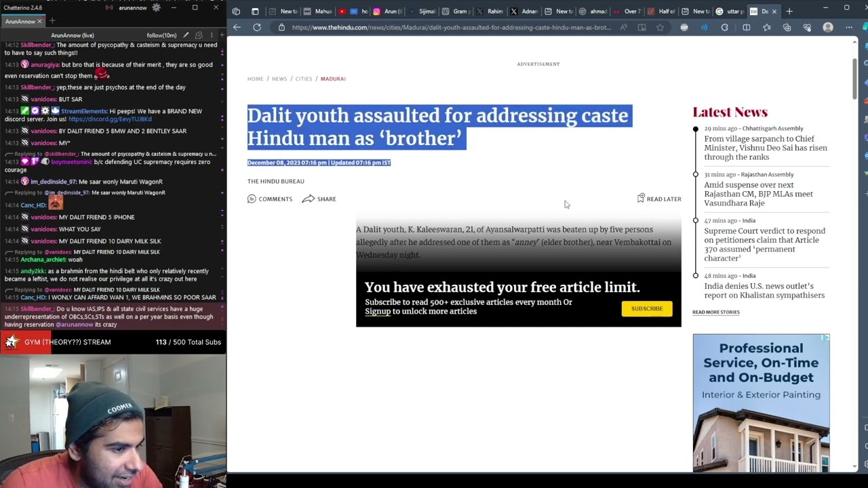Switch to the X Adnan tab
The height and width of the screenshot is (488, 868).
pyautogui.click(x=525, y=12)
